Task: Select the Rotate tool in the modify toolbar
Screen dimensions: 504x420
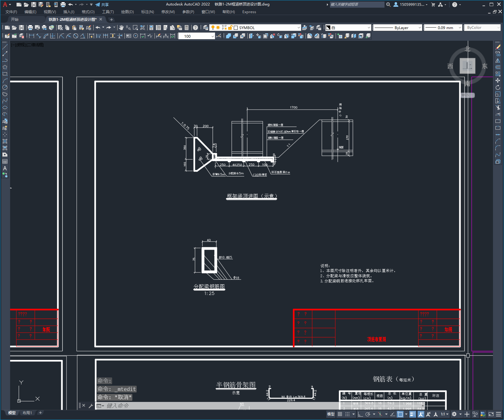Action: pos(498,87)
